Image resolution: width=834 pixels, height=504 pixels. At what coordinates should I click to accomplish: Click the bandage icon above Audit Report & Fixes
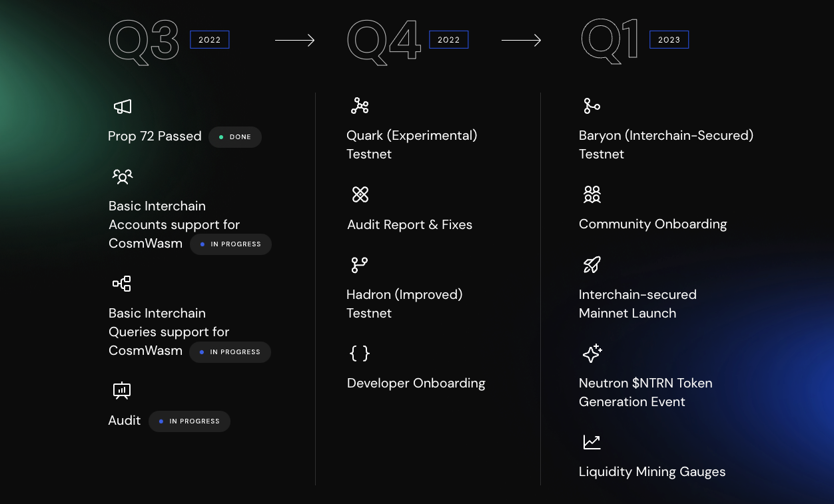[360, 194]
